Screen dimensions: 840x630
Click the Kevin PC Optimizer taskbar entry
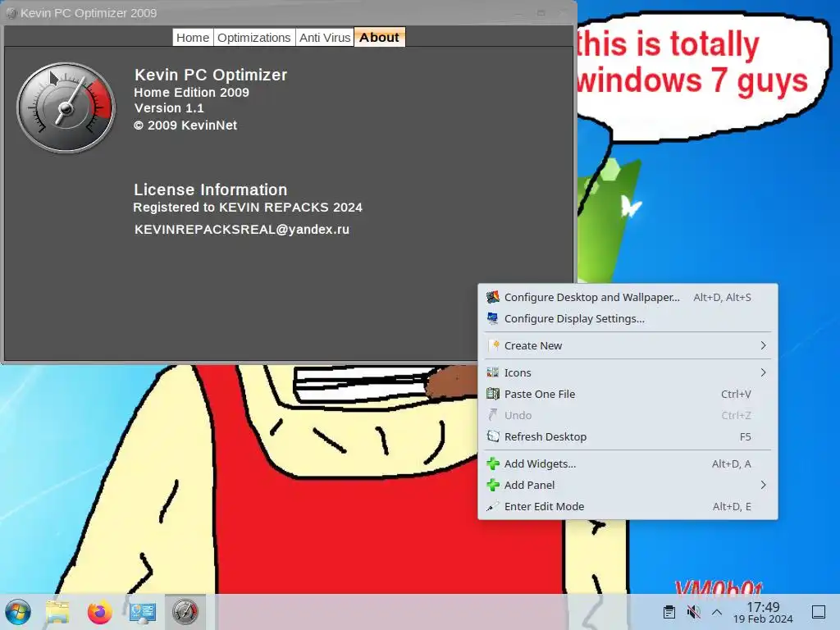click(x=185, y=612)
